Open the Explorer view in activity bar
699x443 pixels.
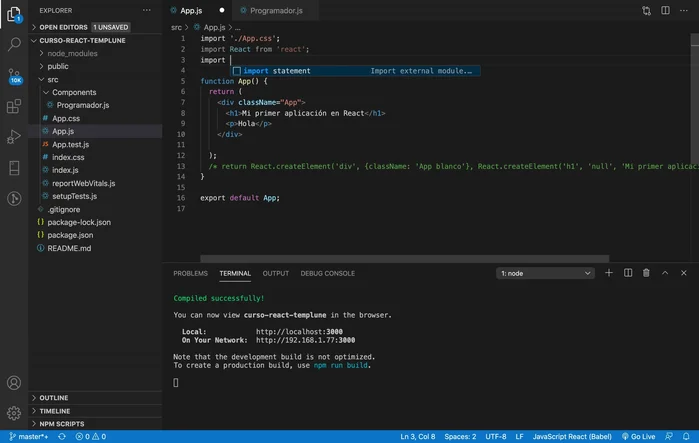pos(14,14)
